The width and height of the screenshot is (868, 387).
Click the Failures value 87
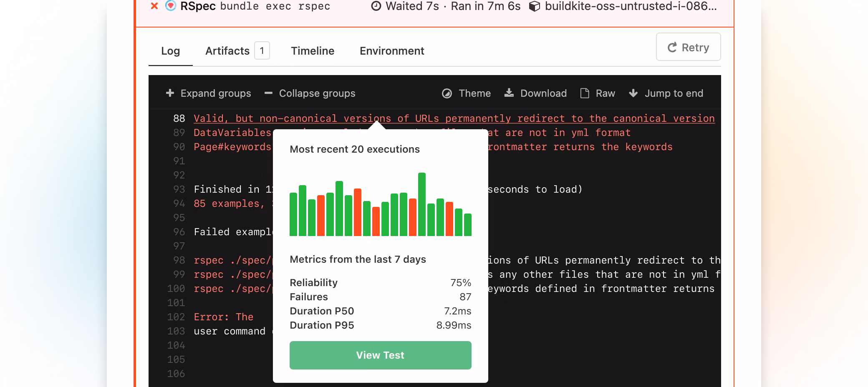pos(465,297)
